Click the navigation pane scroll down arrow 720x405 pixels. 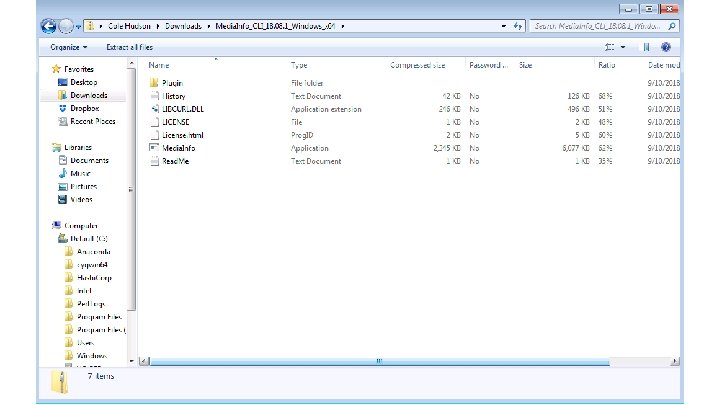(x=131, y=361)
